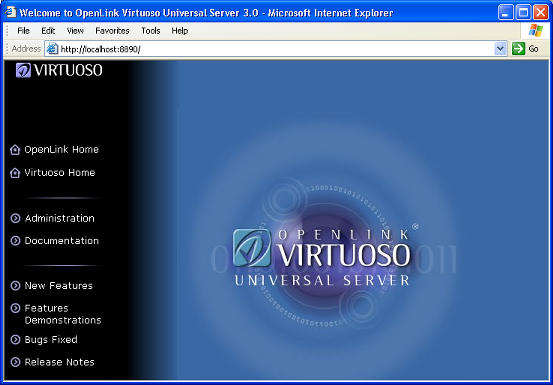Viewport: 553px width, 385px height.
Task: Open the Tools menu
Action: (x=151, y=31)
